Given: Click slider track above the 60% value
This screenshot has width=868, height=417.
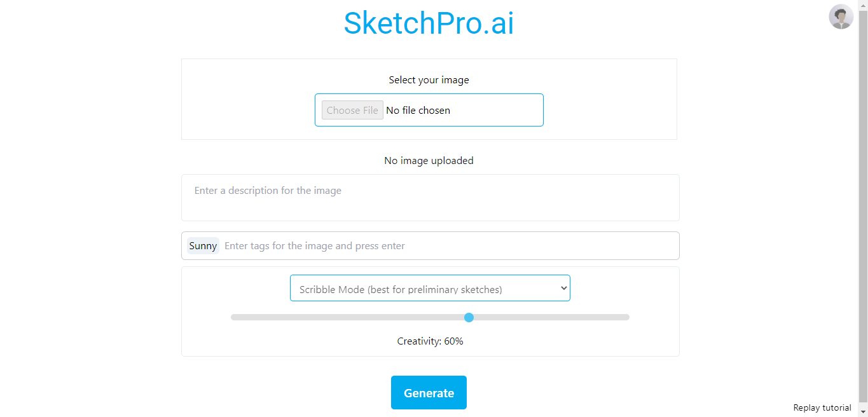Looking at the screenshot, I should click(551, 317).
